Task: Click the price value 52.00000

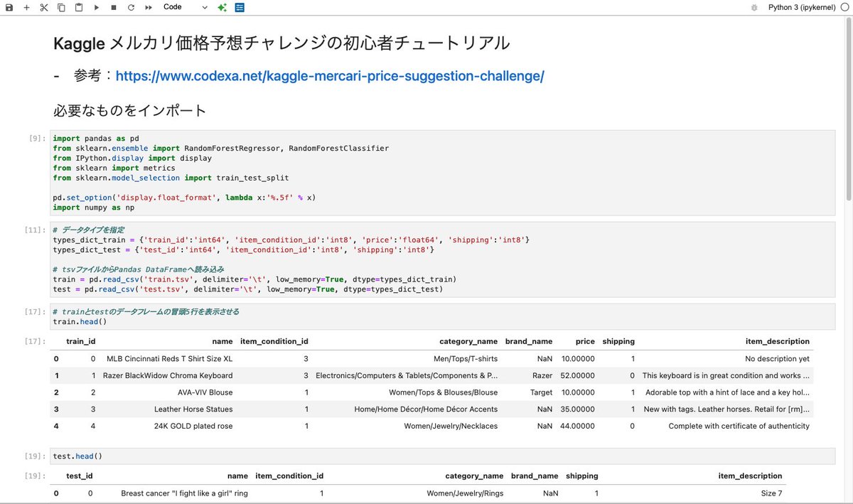Action: click(x=577, y=375)
